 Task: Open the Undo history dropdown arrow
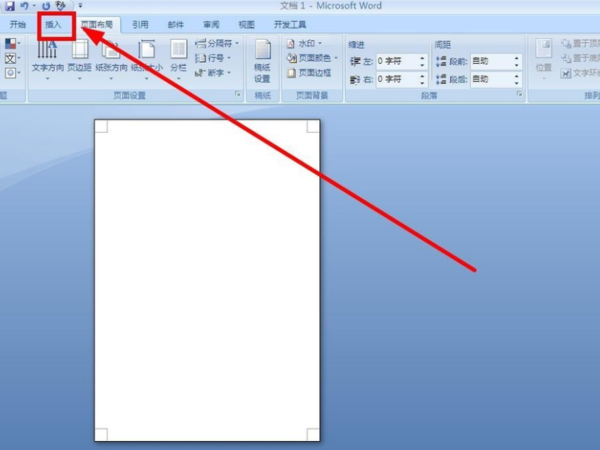tap(34, 5)
